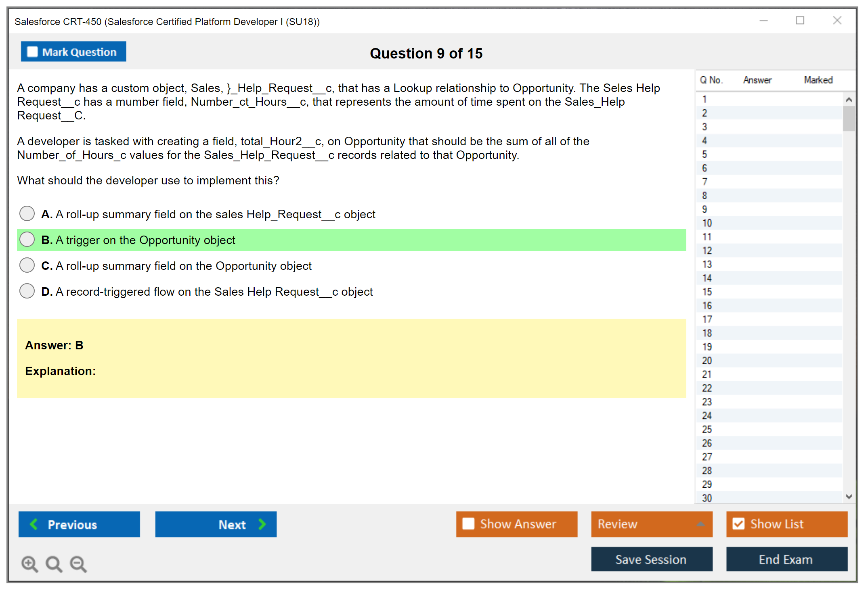Click the question list scroll down arrow

849,497
